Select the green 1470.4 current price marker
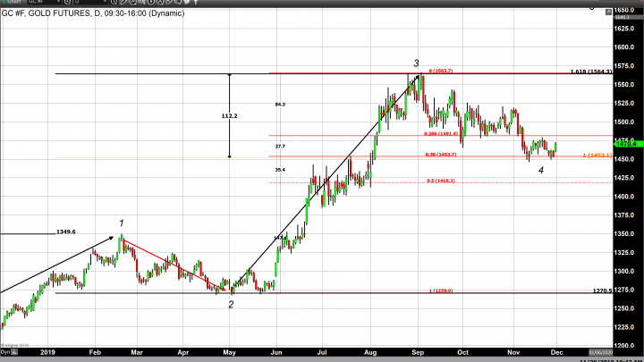The image size is (644, 362). 625,142
